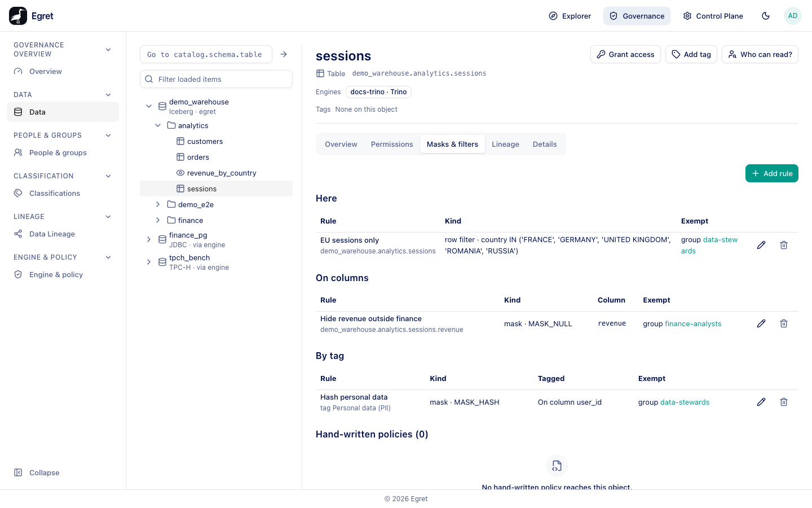
Task: Edit the Hash personal data rule
Action: point(761,402)
